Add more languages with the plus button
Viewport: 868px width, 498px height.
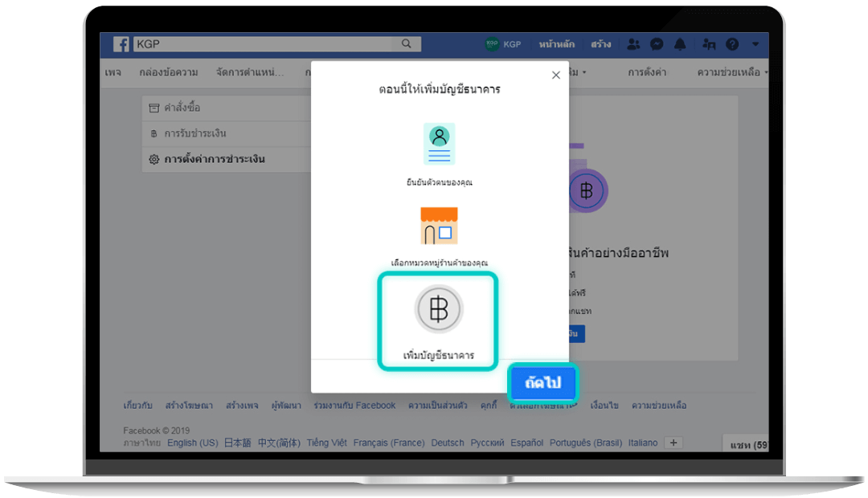pos(674,443)
